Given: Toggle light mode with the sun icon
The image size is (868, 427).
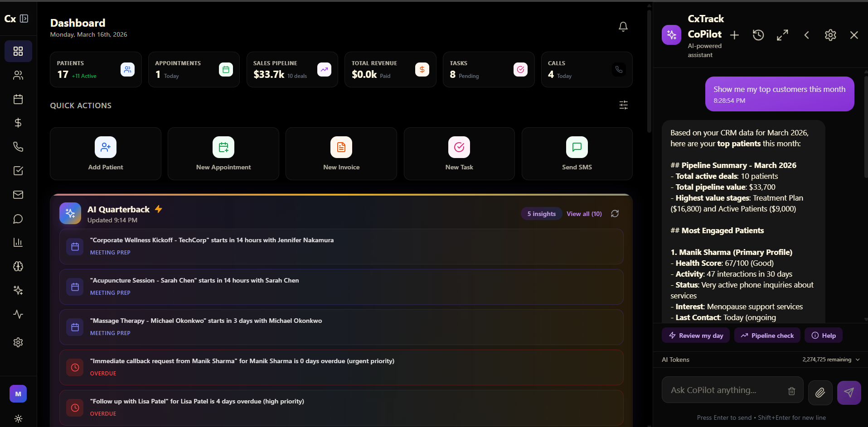Looking at the screenshot, I should click(18, 418).
